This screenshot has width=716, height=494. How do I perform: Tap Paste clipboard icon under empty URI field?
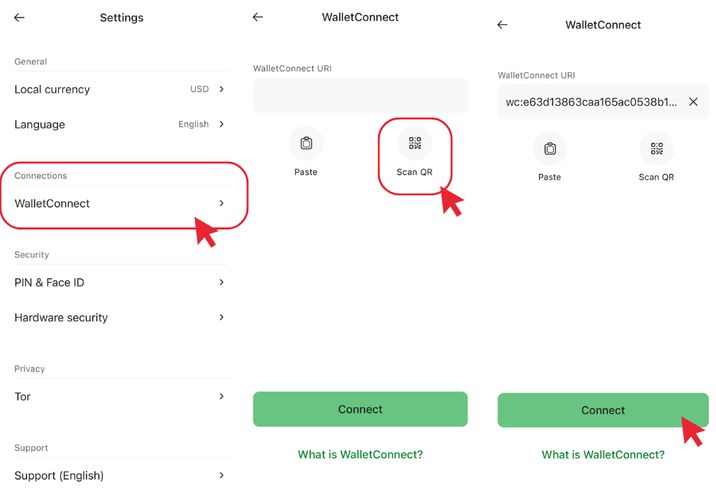pos(306,144)
